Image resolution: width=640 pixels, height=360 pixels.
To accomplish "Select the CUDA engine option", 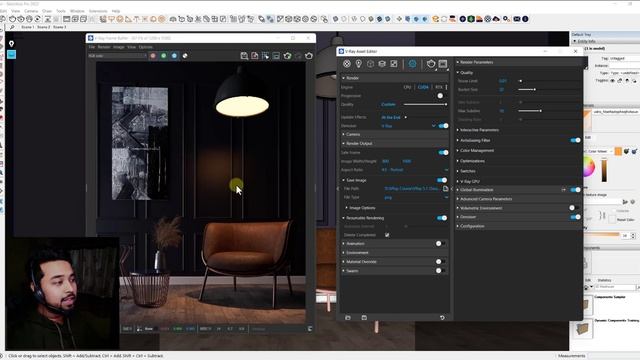I will click(x=423, y=87).
